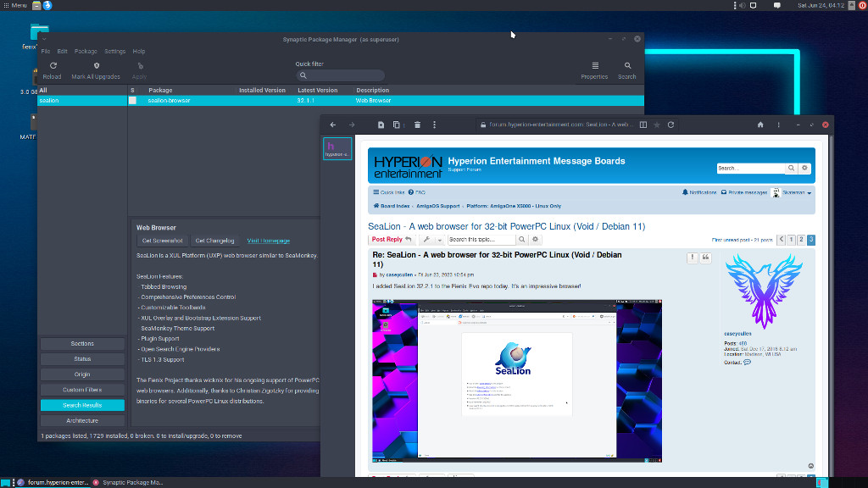Reload the forum page in browser

[671, 125]
